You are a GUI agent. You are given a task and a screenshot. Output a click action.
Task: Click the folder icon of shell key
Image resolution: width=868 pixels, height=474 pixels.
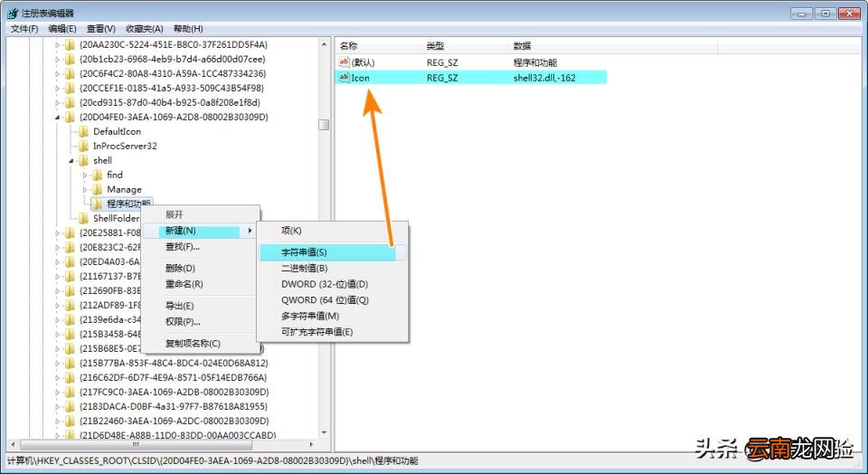(x=83, y=161)
